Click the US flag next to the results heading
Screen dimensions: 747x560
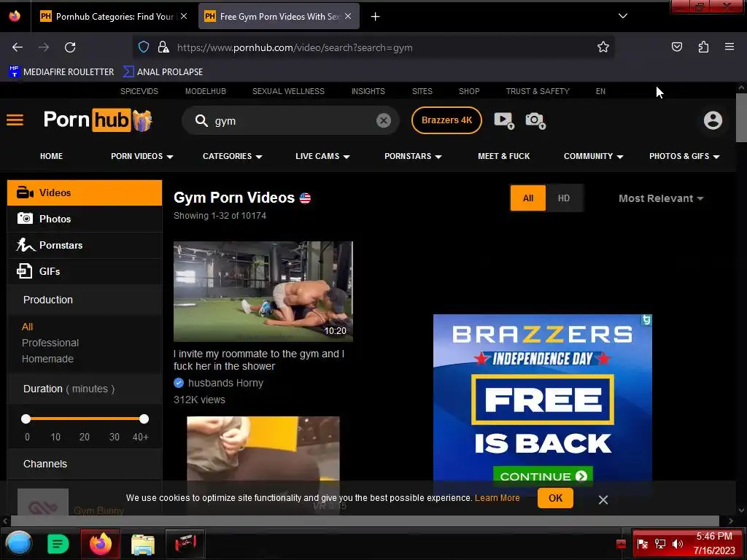pyautogui.click(x=305, y=198)
